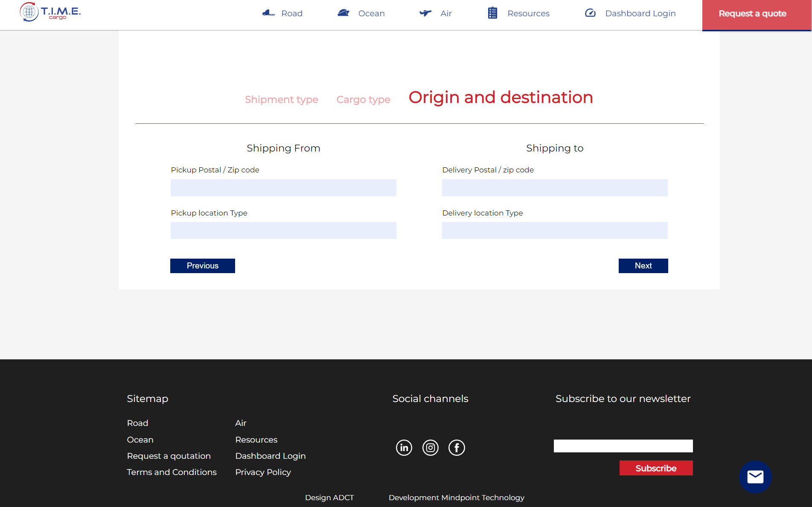Screen dimensions: 812x507
Task: Open the LinkedIn social page
Action: pyautogui.click(x=404, y=448)
